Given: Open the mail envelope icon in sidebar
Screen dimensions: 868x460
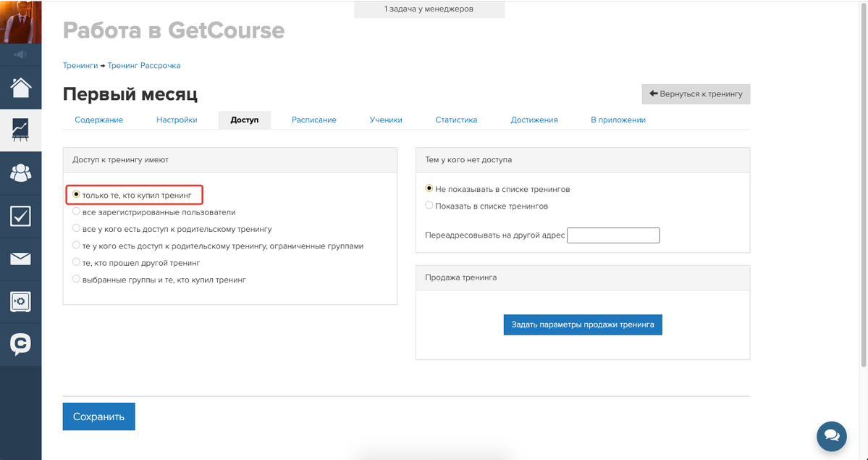Looking at the screenshot, I should pos(20,259).
